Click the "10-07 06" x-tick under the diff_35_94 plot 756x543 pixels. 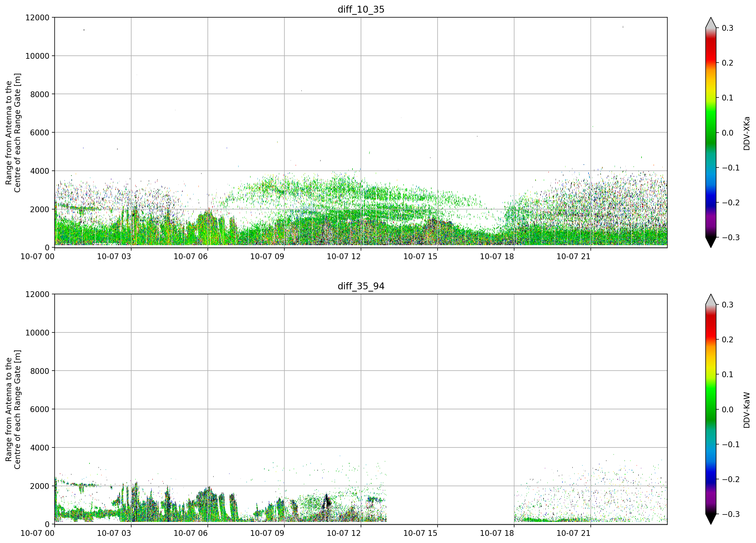tap(191, 533)
